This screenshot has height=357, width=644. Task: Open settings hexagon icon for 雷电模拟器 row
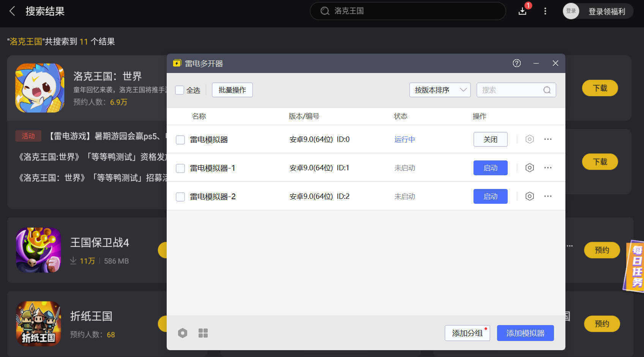530,139
